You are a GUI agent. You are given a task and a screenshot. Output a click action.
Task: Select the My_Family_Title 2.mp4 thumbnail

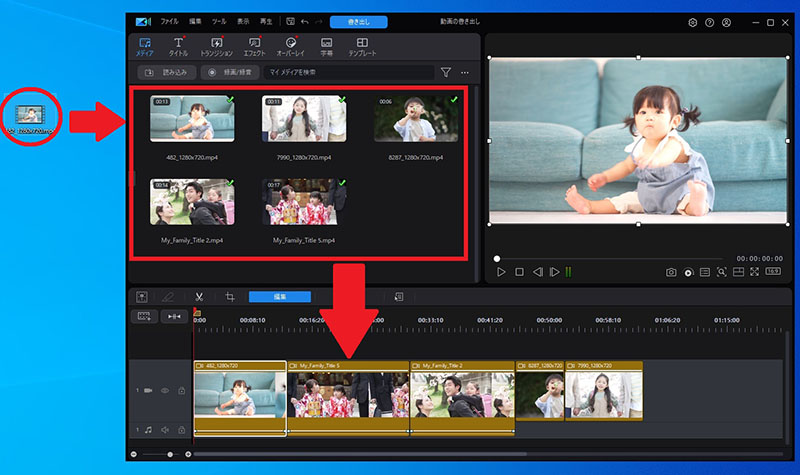192,202
